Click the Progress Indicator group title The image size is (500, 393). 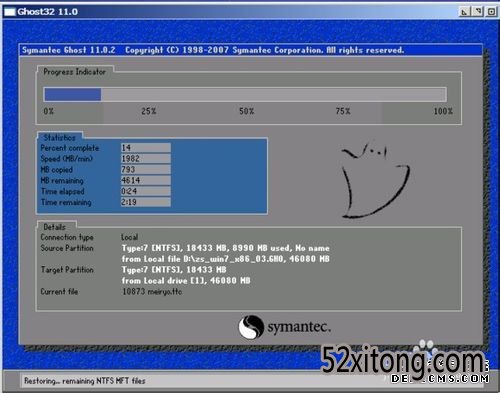[74, 72]
